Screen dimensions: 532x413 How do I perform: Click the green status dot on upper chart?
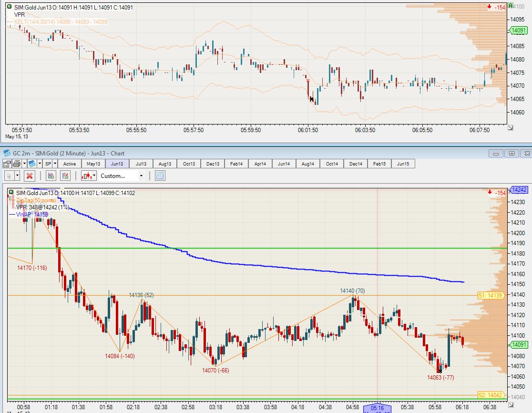(x=10, y=7)
